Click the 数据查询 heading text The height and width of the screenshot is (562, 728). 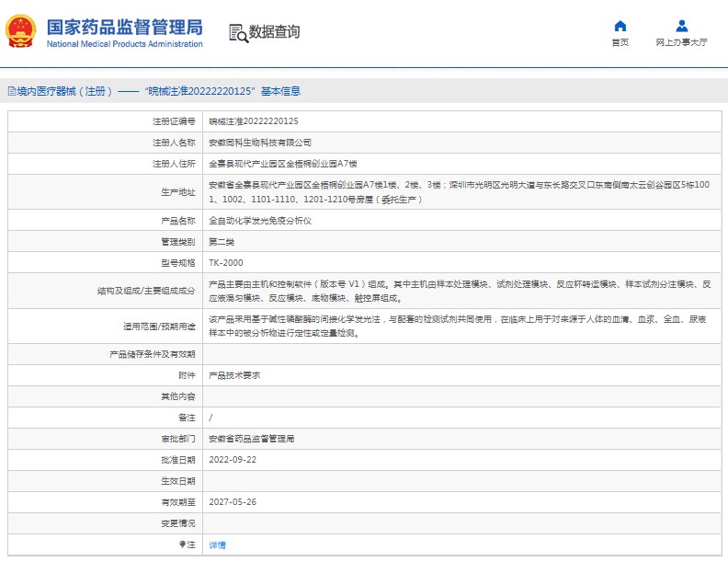tap(275, 31)
